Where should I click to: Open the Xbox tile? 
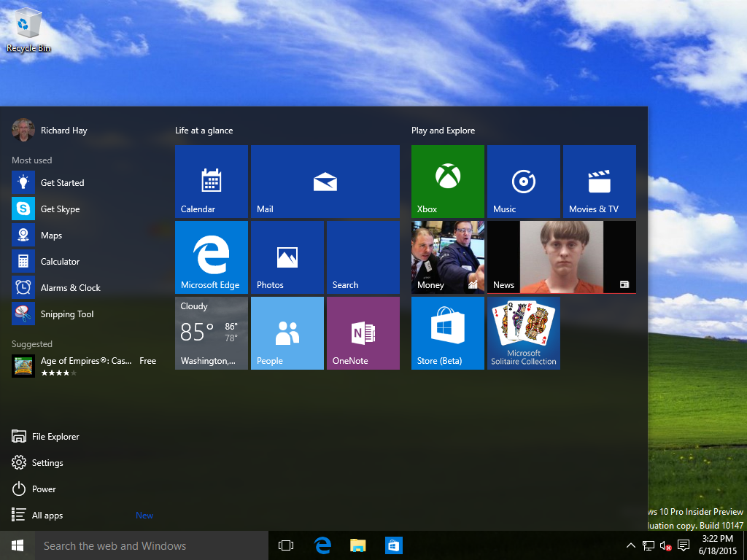[447, 182]
